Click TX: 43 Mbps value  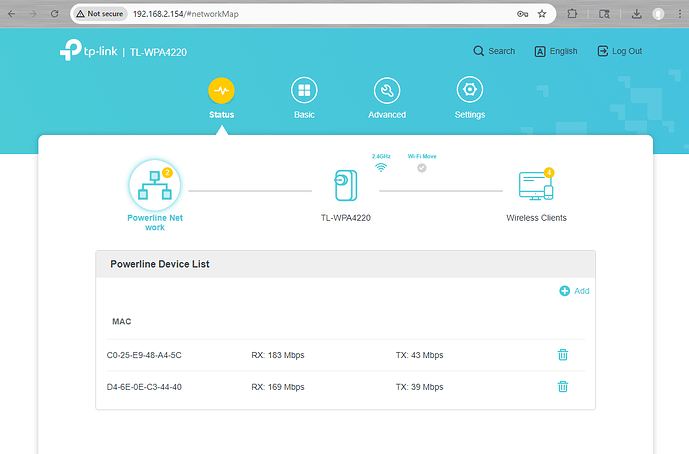[x=420, y=355]
